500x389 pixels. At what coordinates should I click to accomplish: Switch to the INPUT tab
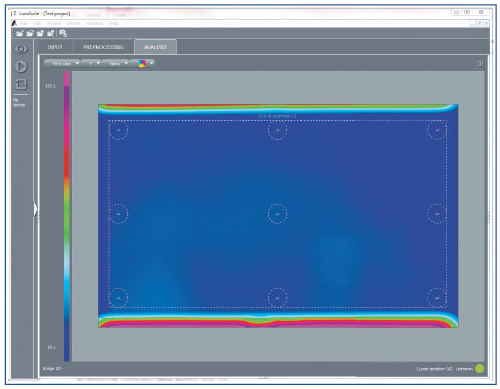(x=55, y=47)
